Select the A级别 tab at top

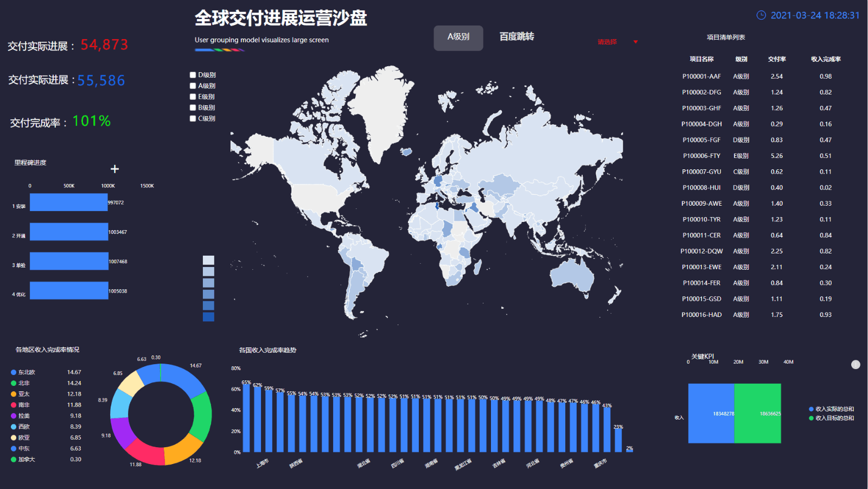[458, 37]
